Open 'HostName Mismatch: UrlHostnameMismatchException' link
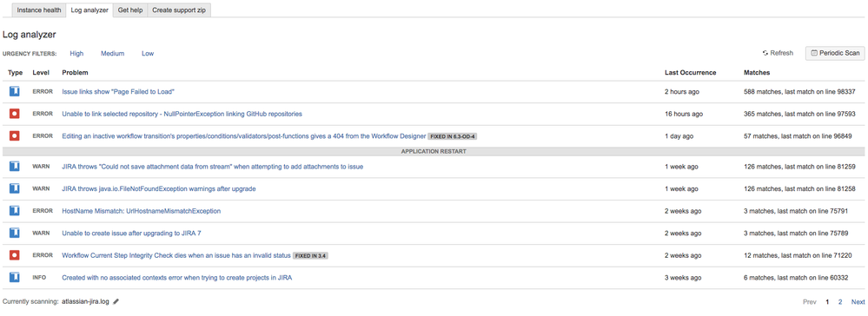Image resolution: width=868 pixels, height=316 pixels. click(x=141, y=211)
